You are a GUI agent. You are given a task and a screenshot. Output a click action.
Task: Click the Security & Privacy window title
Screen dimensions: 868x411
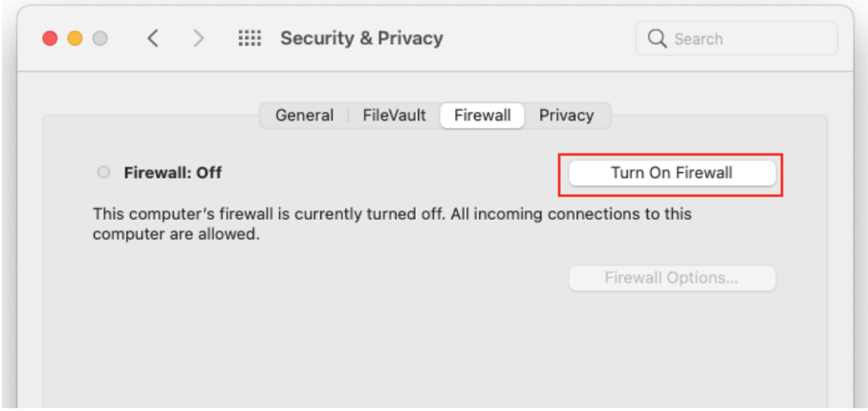361,38
